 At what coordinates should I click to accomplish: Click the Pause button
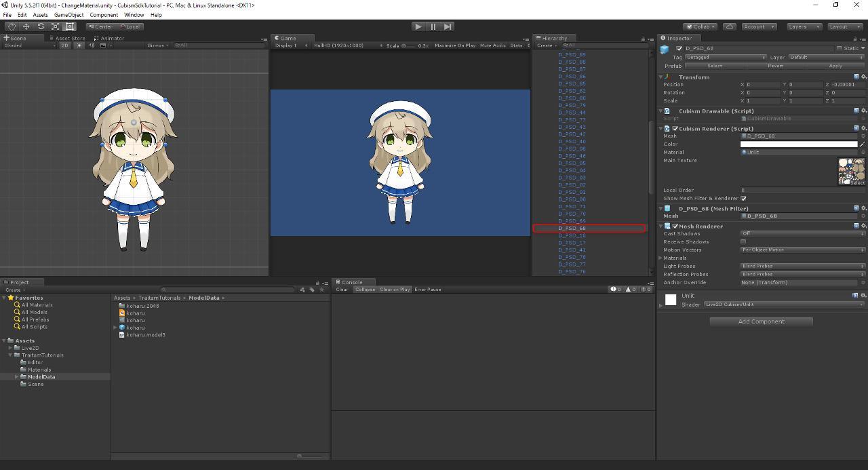[x=433, y=26]
